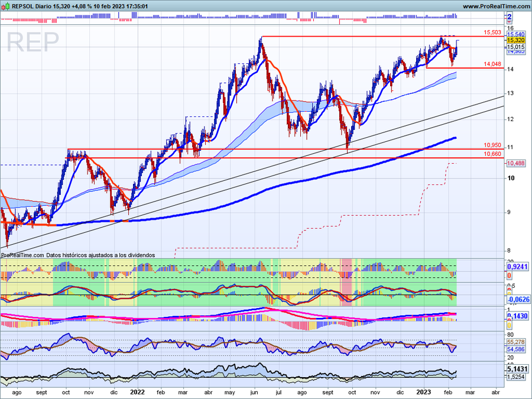The height and width of the screenshot is (399, 532).
Task: Click the may month label on the time axis
Action: [230, 392]
